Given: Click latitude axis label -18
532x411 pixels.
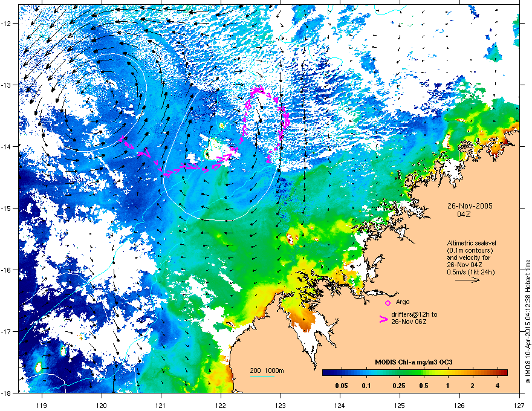Looking at the screenshot, I should (7, 393).
